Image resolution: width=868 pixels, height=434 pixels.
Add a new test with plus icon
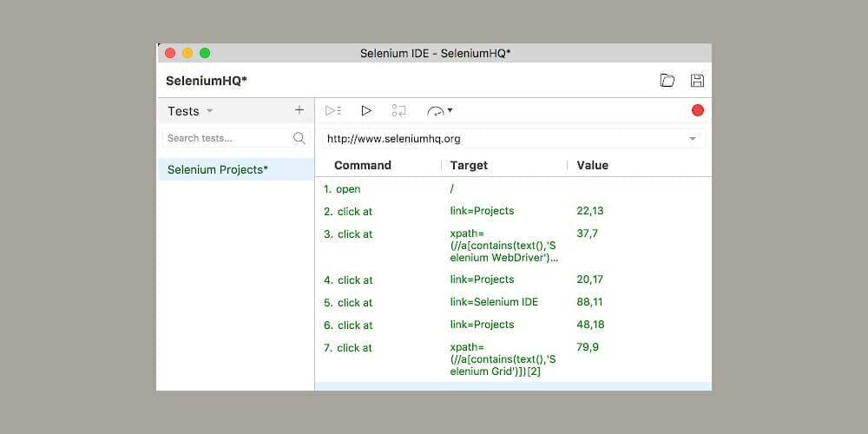click(x=299, y=110)
